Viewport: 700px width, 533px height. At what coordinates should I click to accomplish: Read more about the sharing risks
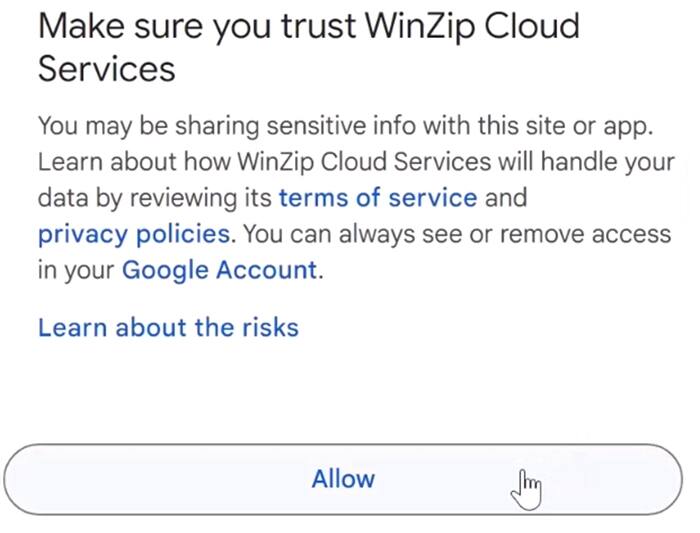168,327
